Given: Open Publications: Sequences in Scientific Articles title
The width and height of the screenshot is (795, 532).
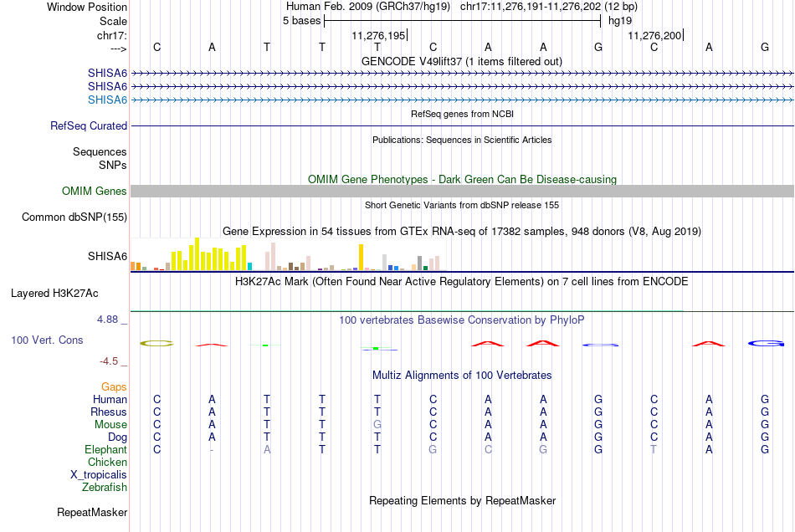Looking at the screenshot, I should 462,140.
